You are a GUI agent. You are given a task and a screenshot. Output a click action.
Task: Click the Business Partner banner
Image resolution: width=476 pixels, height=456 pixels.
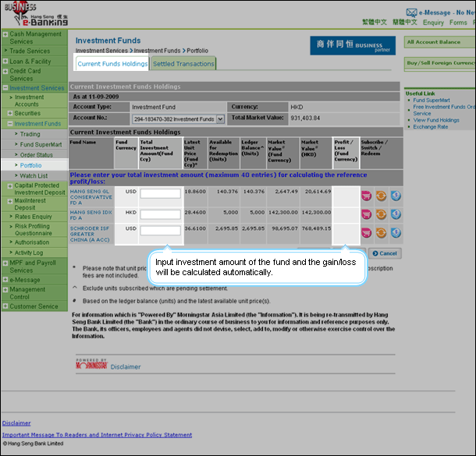[353, 46]
